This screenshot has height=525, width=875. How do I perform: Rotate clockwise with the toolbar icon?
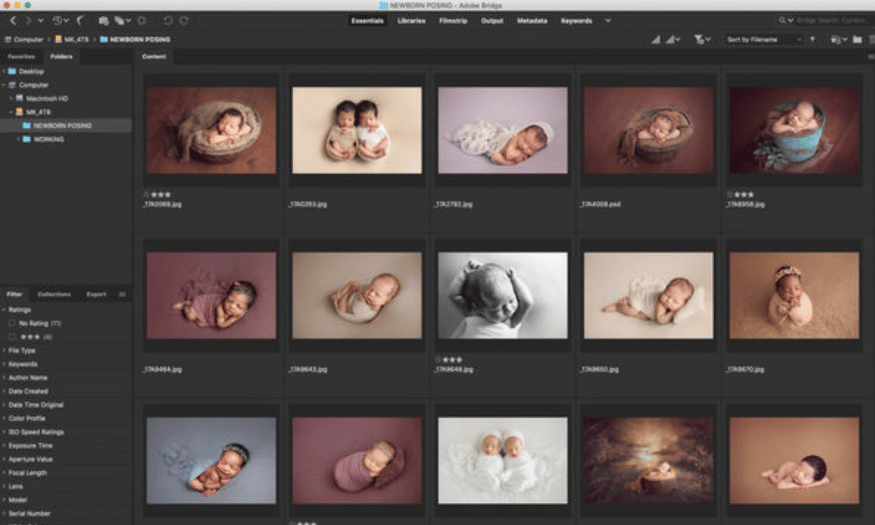click(184, 21)
